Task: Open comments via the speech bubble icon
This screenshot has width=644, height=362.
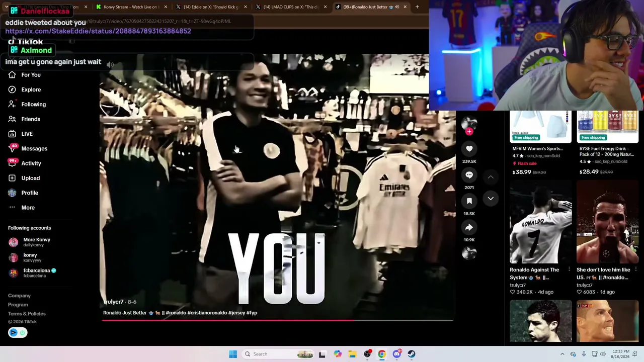Action: pos(469,175)
